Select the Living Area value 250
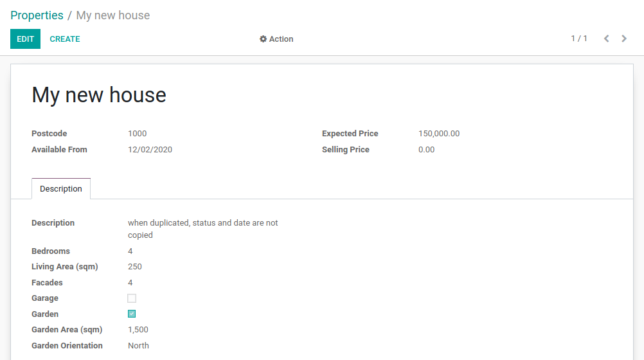Image resolution: width=644 pixels, height=360 pixels. (135, 267)
